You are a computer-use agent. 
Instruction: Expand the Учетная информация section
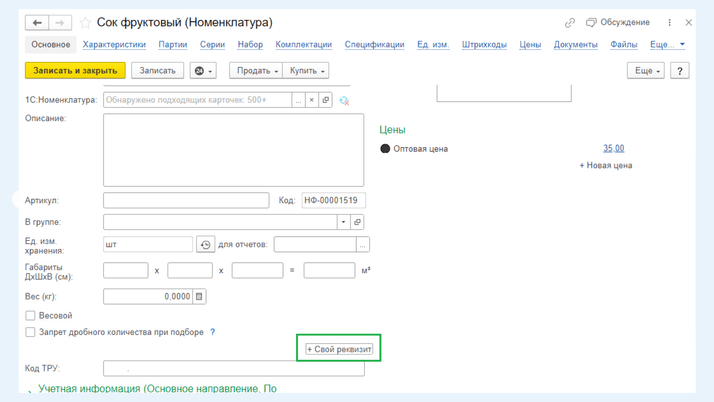tap(157, 388)
